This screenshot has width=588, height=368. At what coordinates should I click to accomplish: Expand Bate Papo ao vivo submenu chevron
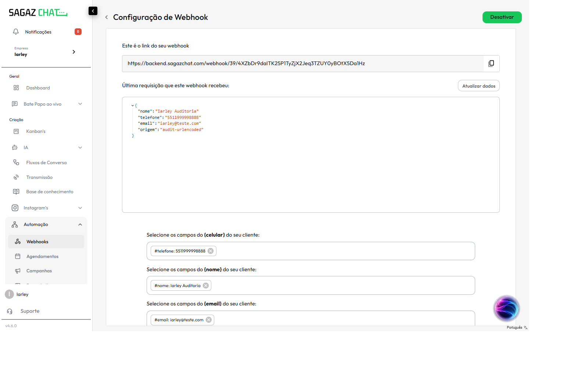point(80,104)
